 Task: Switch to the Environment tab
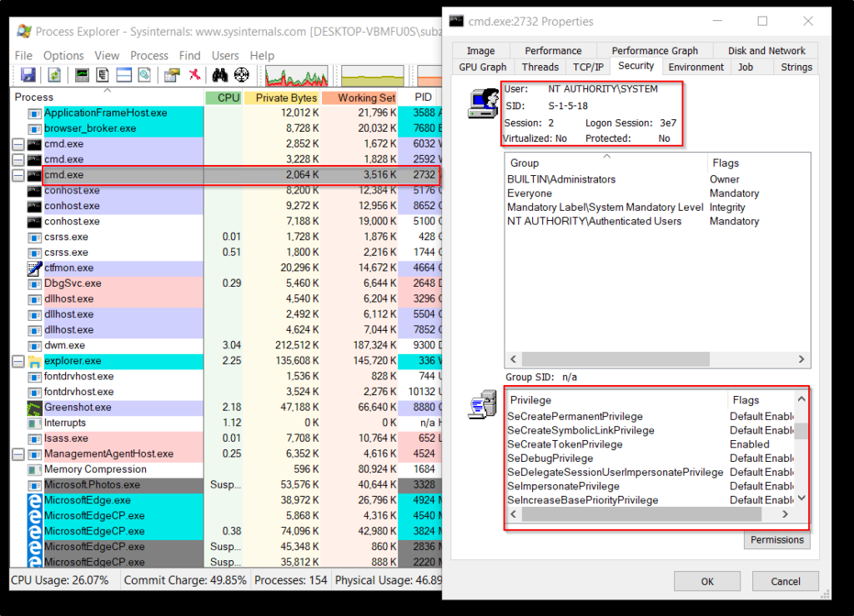click(x=696, y=67)
